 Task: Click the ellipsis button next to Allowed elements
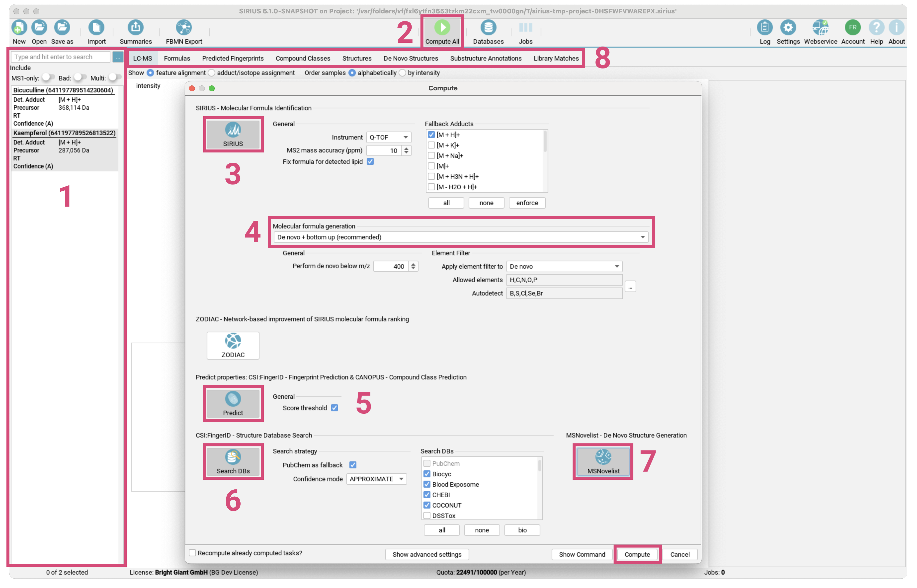click(630, 287)
